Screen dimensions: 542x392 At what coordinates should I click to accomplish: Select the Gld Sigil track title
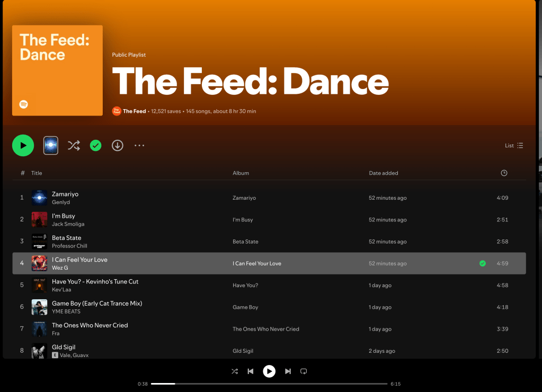click(x=64, y=347)
